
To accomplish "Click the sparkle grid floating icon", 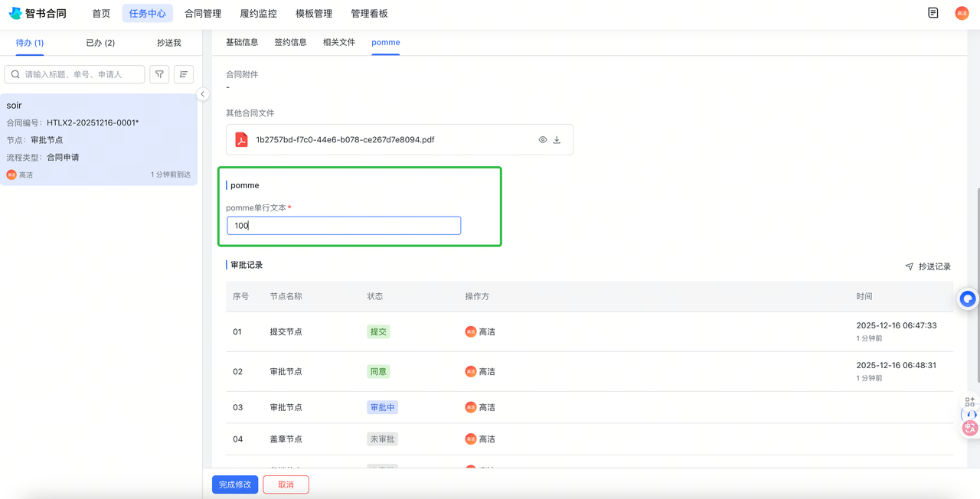I will [x=968, y=400].
